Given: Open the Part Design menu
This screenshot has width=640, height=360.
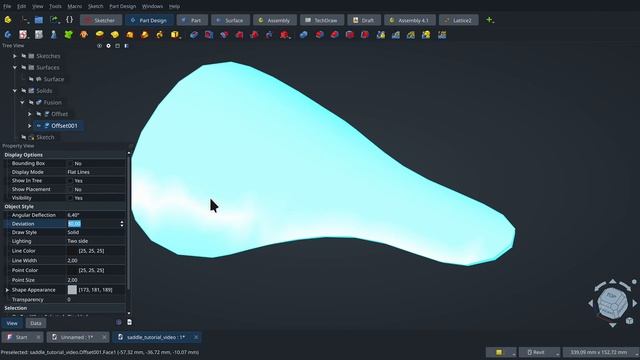Looking at the screenshot, I should tap(122, 6).
